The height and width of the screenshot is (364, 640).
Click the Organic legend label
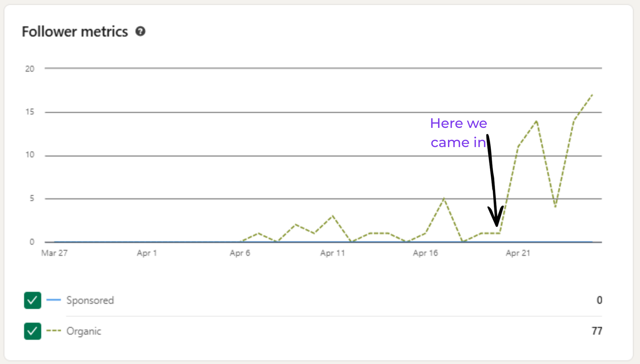pos(84,331)
